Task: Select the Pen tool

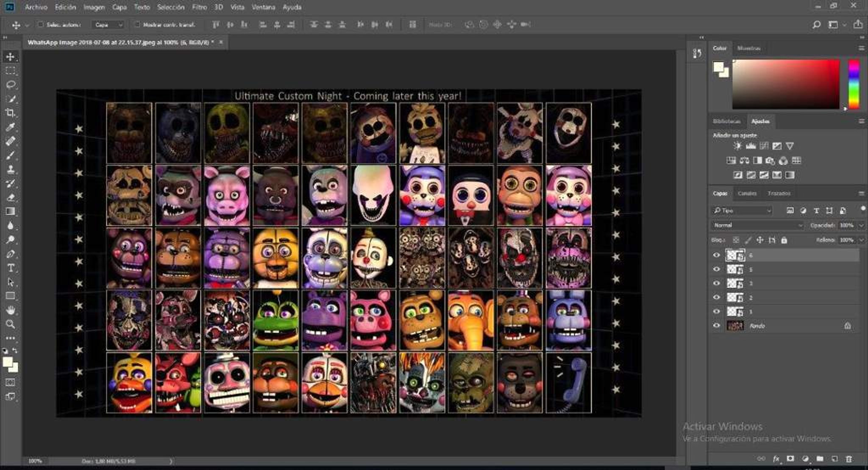Action: pos(11,254)
